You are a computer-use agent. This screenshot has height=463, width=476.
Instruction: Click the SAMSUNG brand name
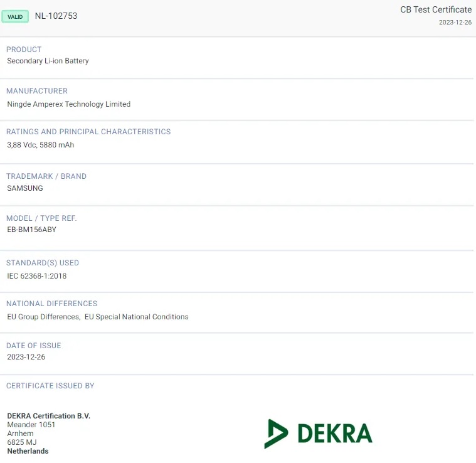pos(25,188)
